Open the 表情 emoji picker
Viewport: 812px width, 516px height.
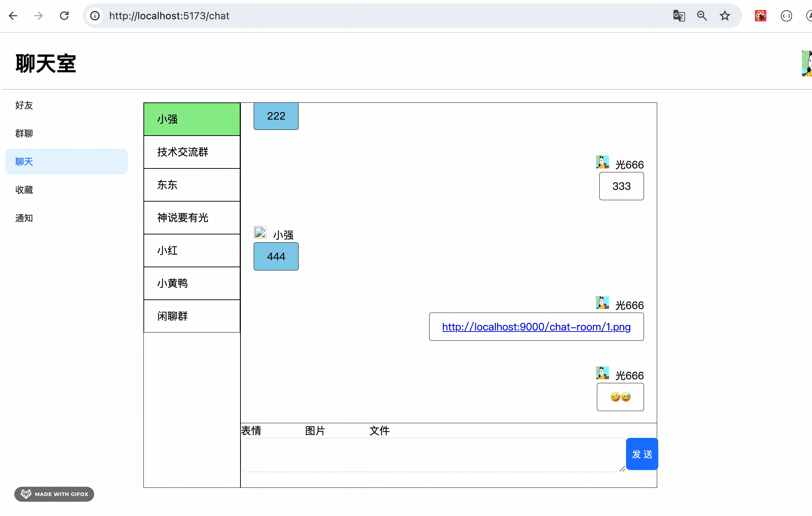[x=251, y=431]
